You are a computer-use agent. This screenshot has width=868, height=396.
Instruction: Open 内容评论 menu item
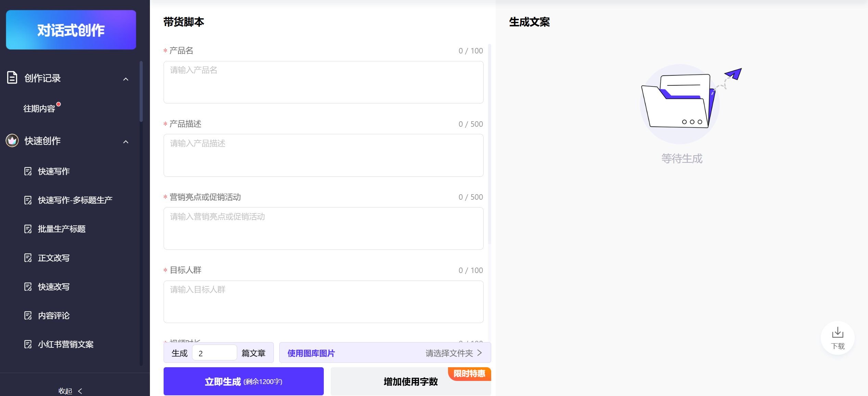[x=54, y=315]
